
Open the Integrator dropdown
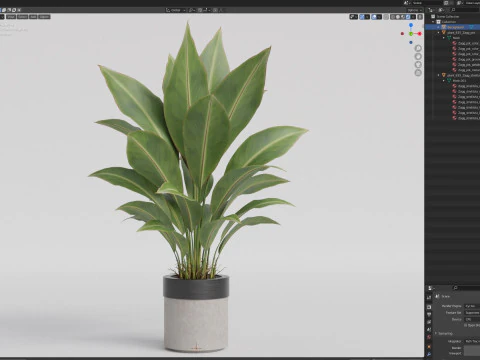click(472, 341)
